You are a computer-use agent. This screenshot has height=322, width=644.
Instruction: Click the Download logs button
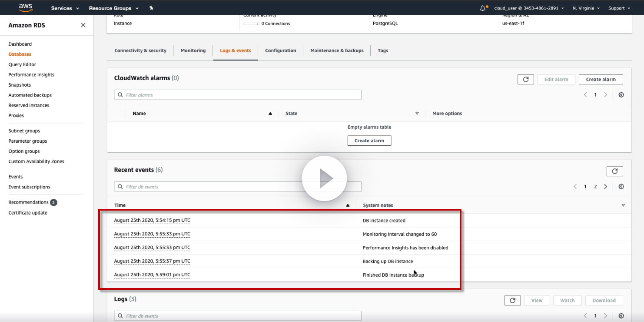tap(604, 300)
